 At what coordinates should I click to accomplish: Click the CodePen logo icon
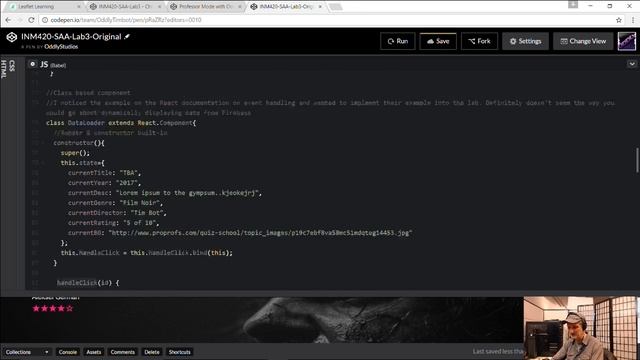click(x=11, y=37)
